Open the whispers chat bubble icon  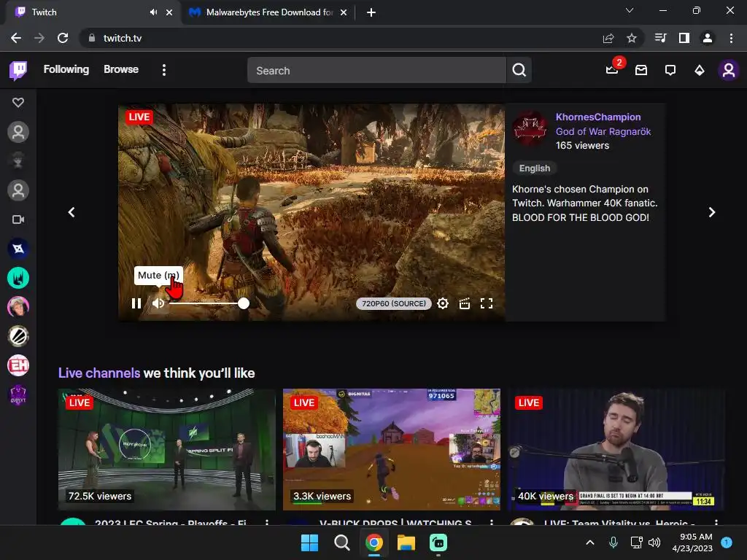(x=670, y=70)
